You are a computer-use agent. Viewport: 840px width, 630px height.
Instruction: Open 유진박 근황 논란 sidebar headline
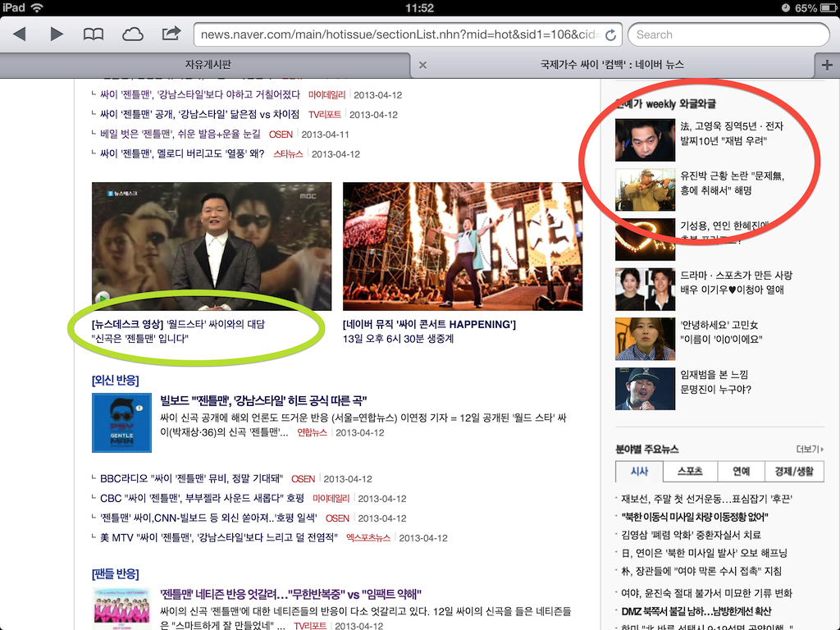(x=733, y=183)
